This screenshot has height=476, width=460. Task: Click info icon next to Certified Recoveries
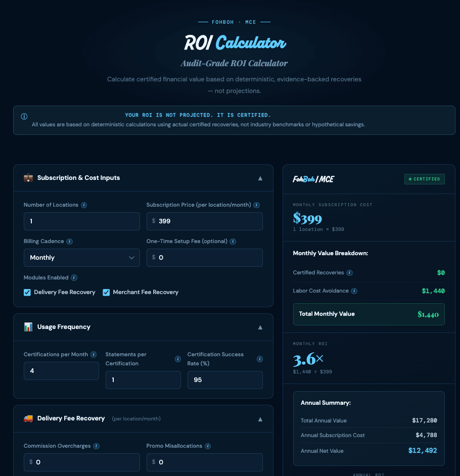pyautogui.click(x=350, y=273)
